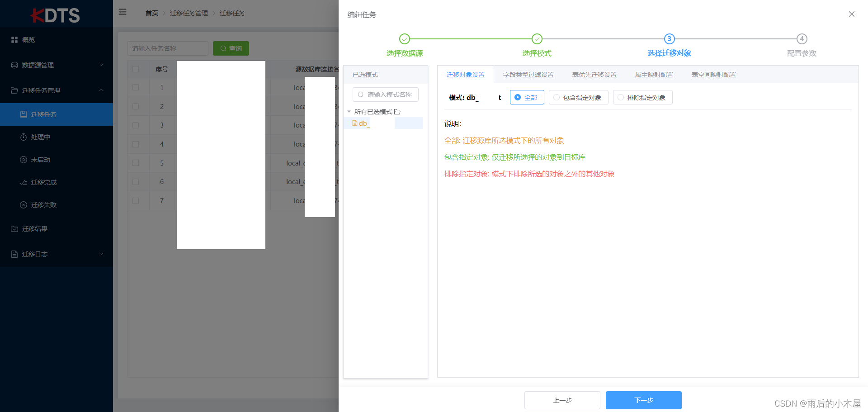Expand the 迁移日志 chevron
Screen dimensions: 868x412
pos(101,254)
